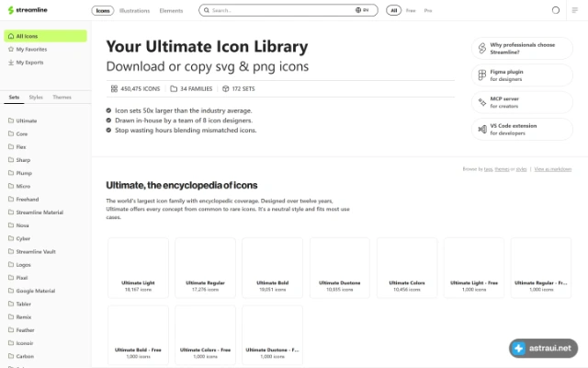Open the Ultimate Bold set card
588x368 pixels.
pos(272,268)
